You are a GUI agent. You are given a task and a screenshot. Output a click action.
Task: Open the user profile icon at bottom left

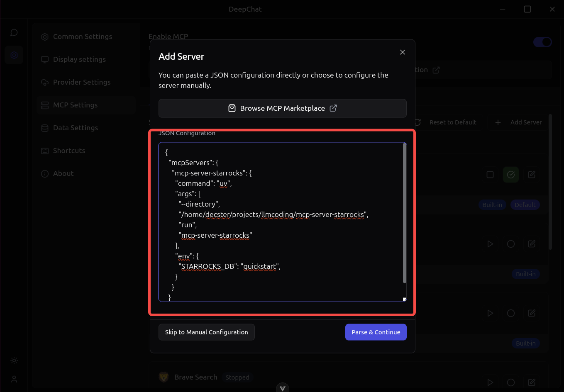[x=14, y=379]
